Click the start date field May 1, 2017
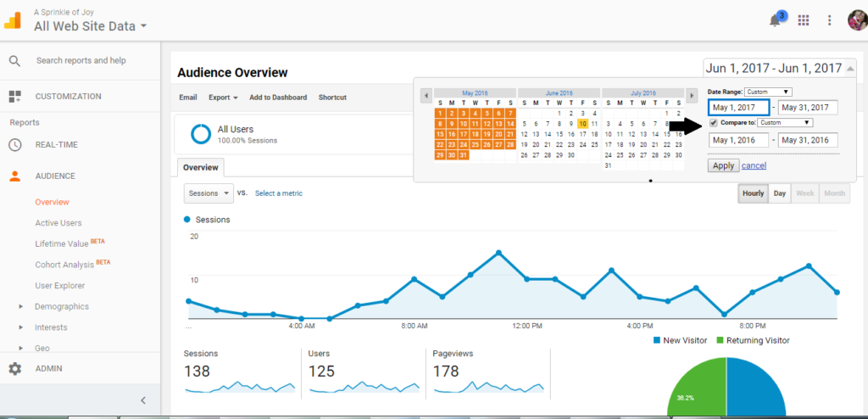The image size is (868, 419). (738, 108)
